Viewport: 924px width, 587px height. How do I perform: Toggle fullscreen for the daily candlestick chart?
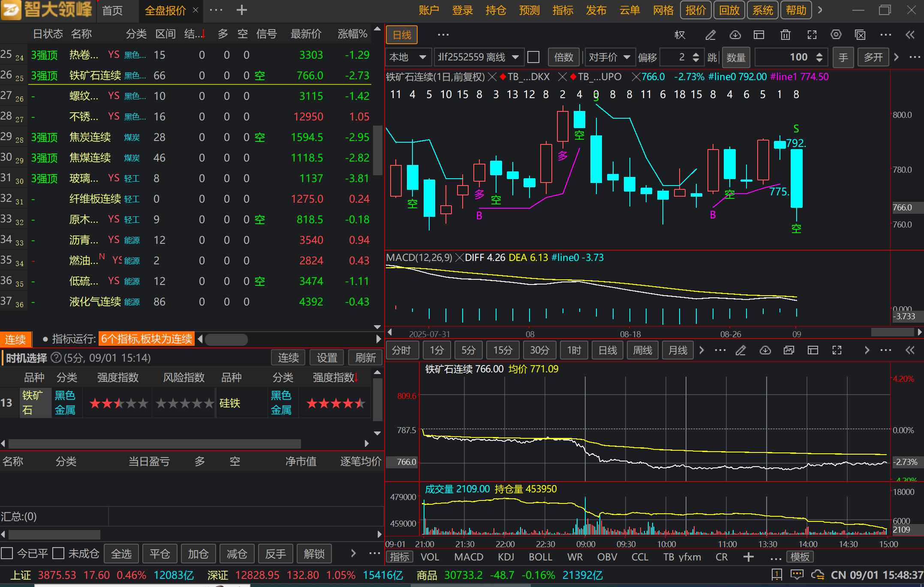click(x=812, y=35)
